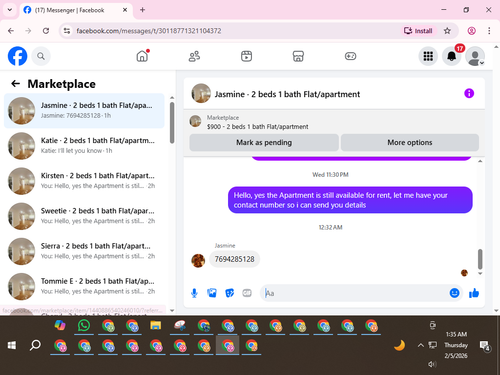Click the purple 'Hello, yes the Apartment' message bubble

tap(350, 200)
